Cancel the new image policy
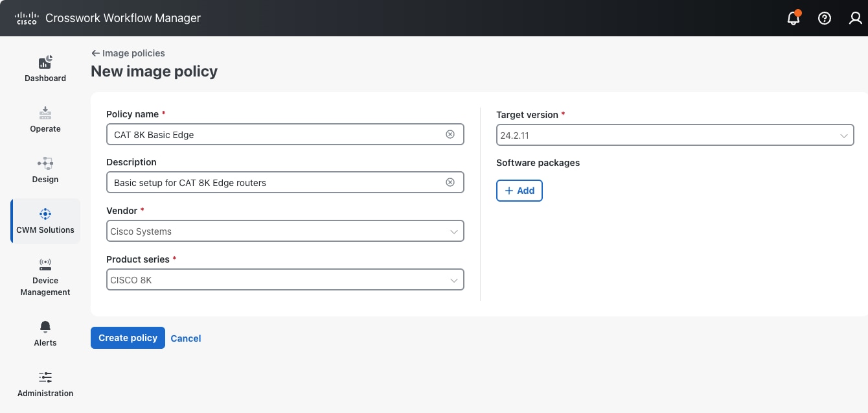The height and width of the screenshot is (413, 868). [x=186, y=338]
